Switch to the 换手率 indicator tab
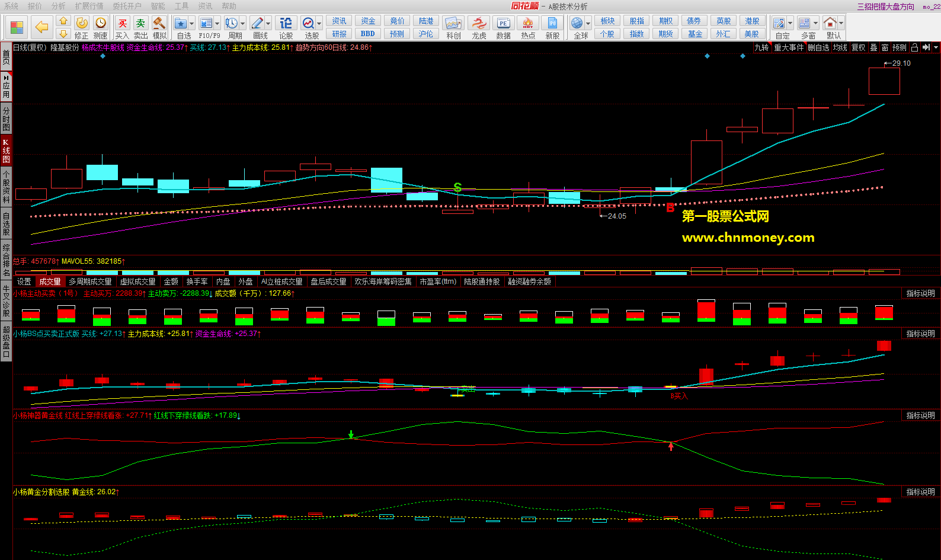Screen dimensions: 941x560 pyautogui.click(x=197, y=281)
